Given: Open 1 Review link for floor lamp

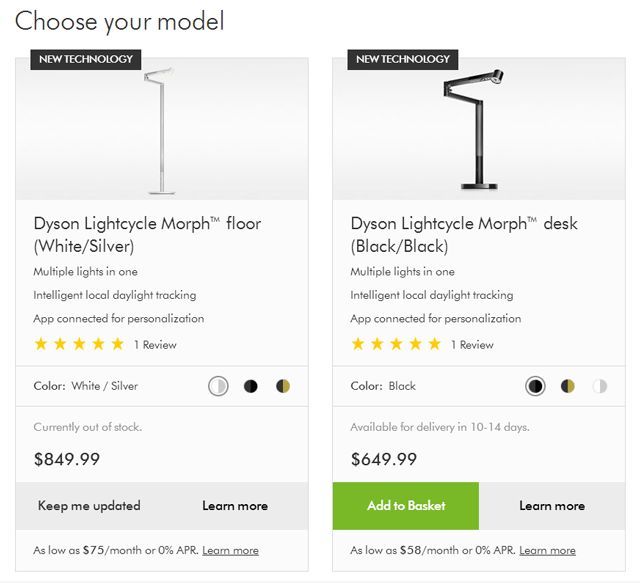Looking at the screenshot, I should pos(155,345).
